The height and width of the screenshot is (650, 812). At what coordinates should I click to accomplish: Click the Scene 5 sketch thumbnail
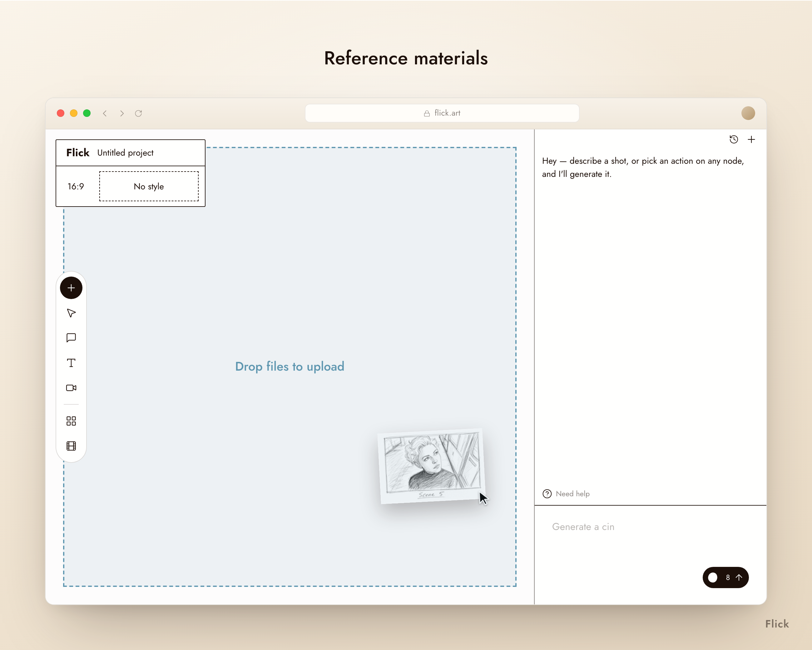pyautogui.click(x=432, y=466)
